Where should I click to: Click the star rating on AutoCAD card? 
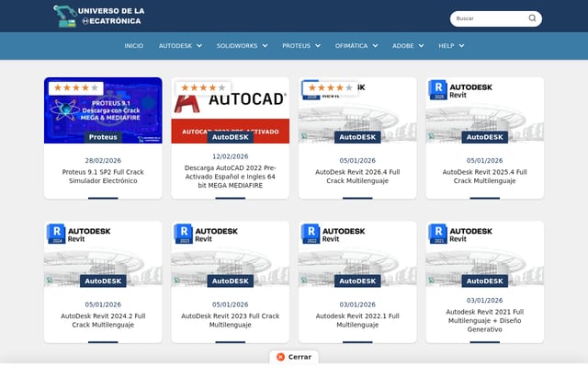203,88
